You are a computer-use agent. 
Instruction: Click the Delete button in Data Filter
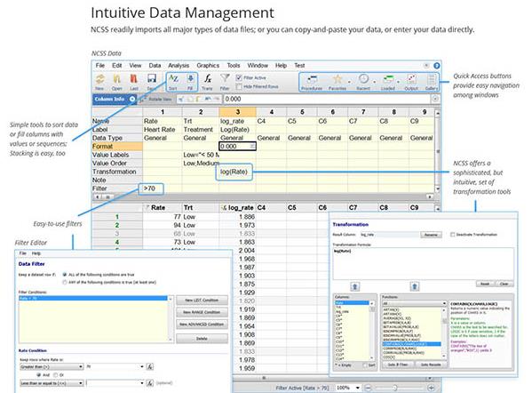tap(202, 339)
